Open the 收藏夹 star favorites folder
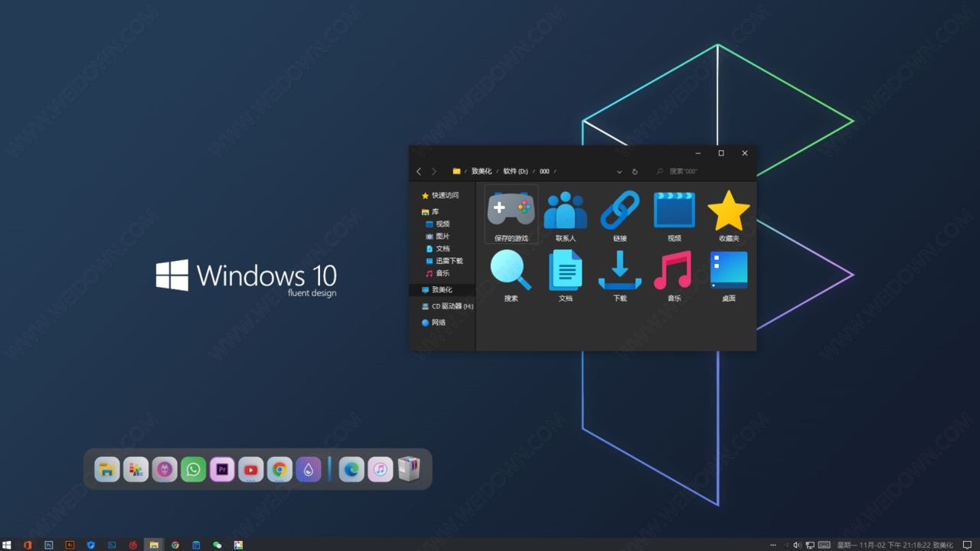 pyautogui.click(x=728, y=211)
